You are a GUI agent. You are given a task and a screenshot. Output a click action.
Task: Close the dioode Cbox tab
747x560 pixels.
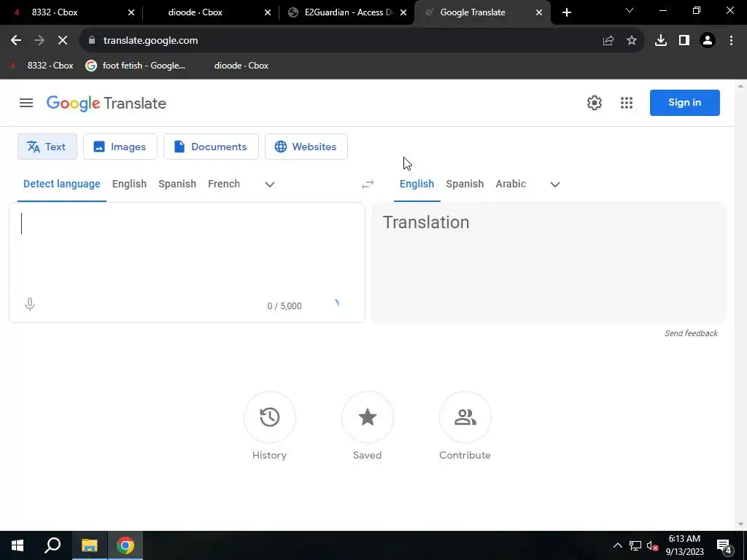tap(267, 12)
